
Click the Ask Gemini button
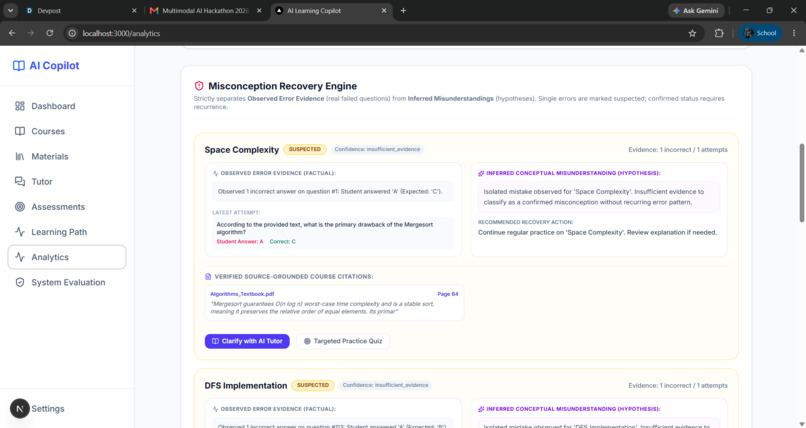point(696,10)
